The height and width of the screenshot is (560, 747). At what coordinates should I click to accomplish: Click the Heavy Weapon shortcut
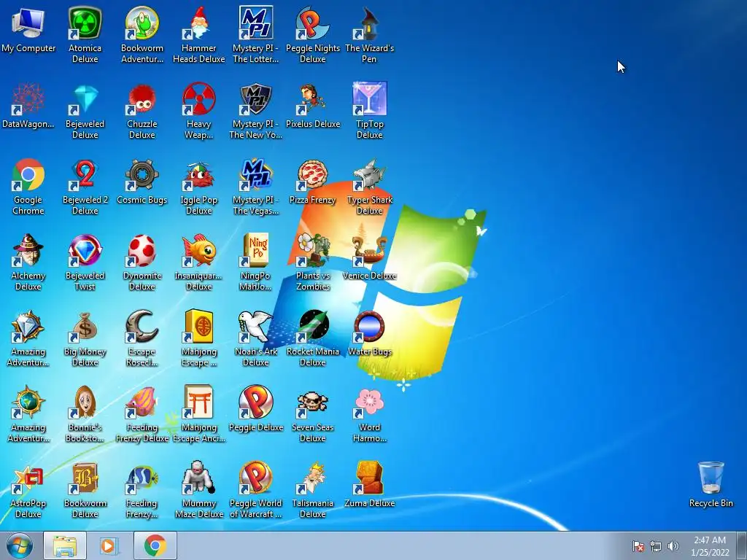198,98
